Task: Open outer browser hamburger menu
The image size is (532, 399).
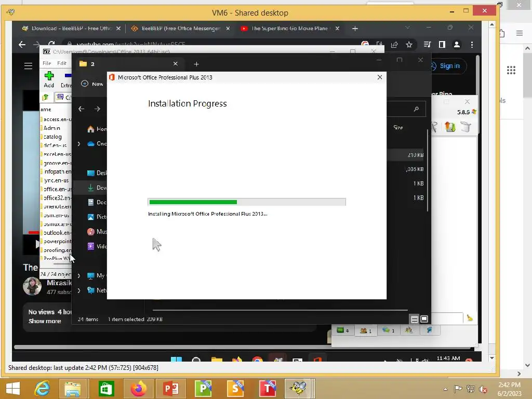Action: coord(519,33)
